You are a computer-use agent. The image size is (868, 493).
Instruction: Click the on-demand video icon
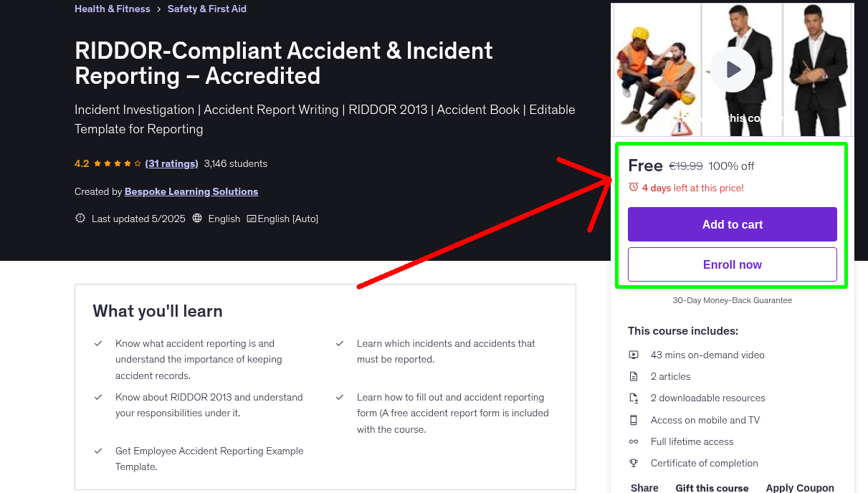[x=634, y=355]
